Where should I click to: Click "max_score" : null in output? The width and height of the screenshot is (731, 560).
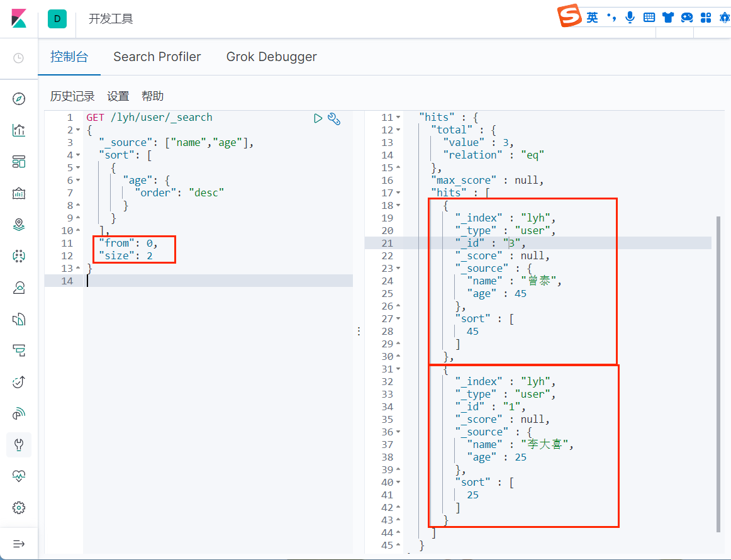487,181
